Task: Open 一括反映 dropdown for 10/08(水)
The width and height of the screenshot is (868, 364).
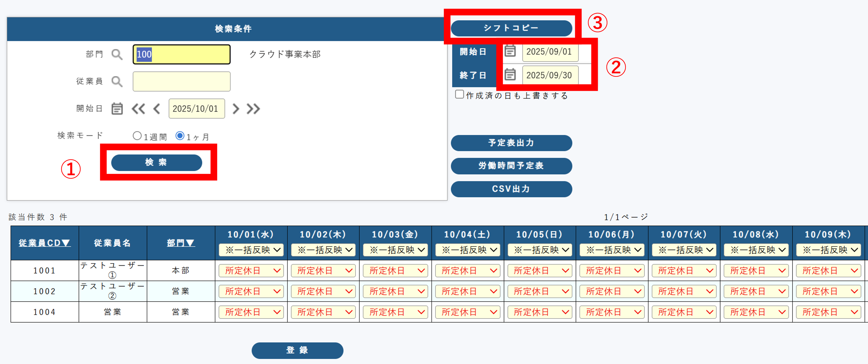Action: coord(756,250)
